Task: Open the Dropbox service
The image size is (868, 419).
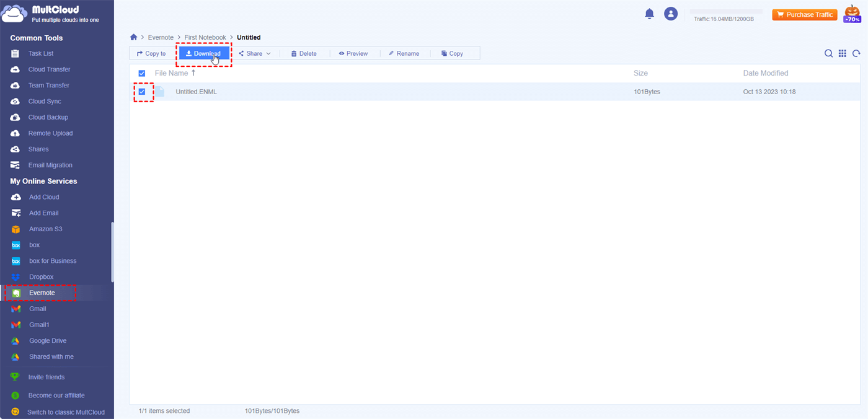Action: coord(41,277)
